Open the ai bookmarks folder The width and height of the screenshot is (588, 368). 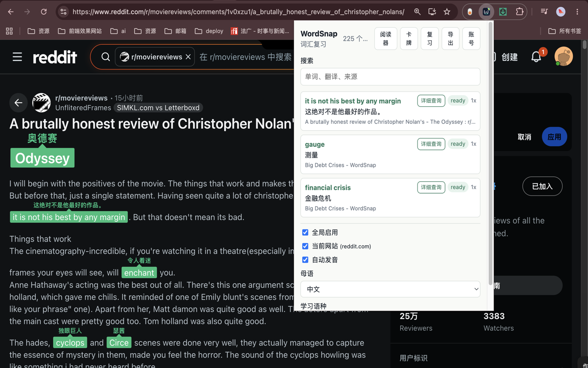point(118,31)
